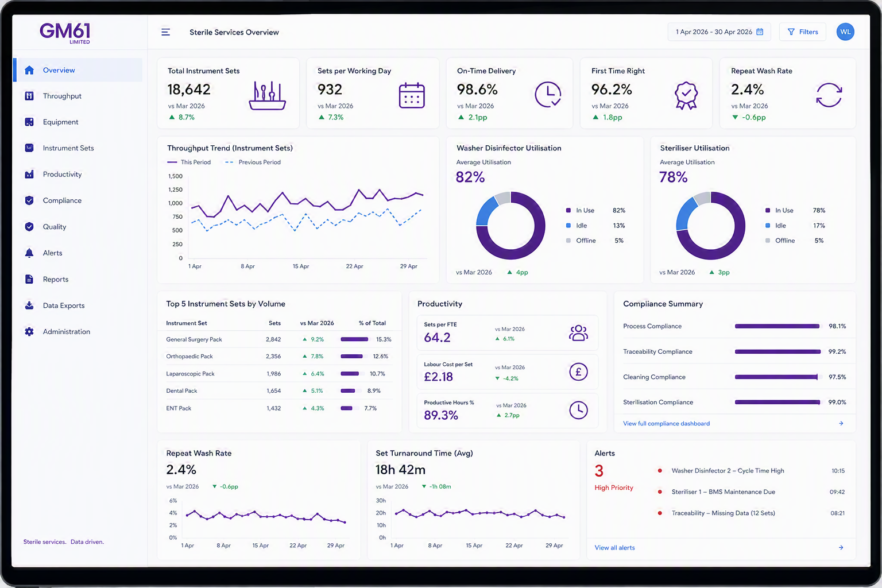Click the Compliance shield icon
The height and width of the screenshot is (588, 882).
[x=29, y=200]
